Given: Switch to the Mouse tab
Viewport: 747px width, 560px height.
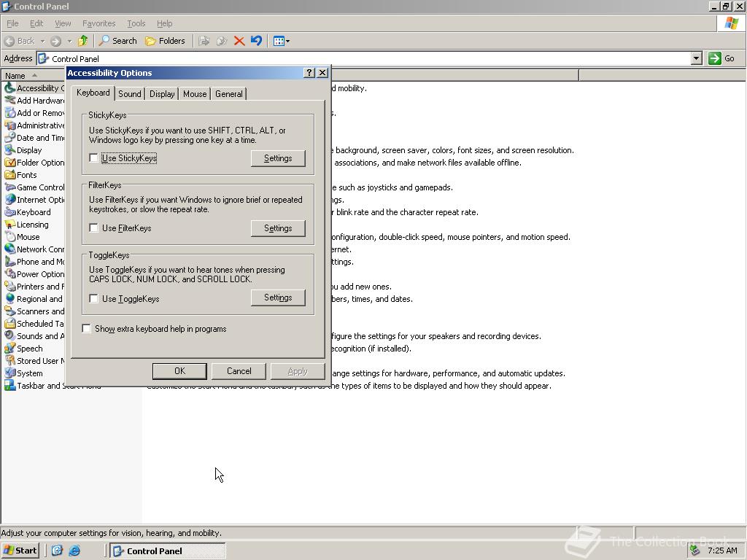Looking at the screenshot, I should [195, 94].
